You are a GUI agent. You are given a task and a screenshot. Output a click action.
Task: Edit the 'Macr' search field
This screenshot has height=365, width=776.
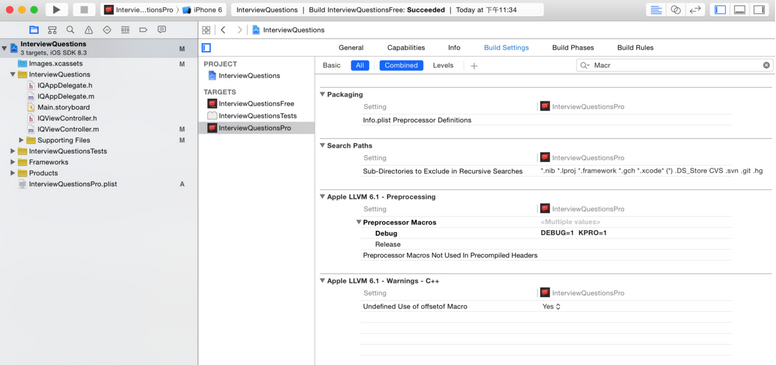coord(676,65)
